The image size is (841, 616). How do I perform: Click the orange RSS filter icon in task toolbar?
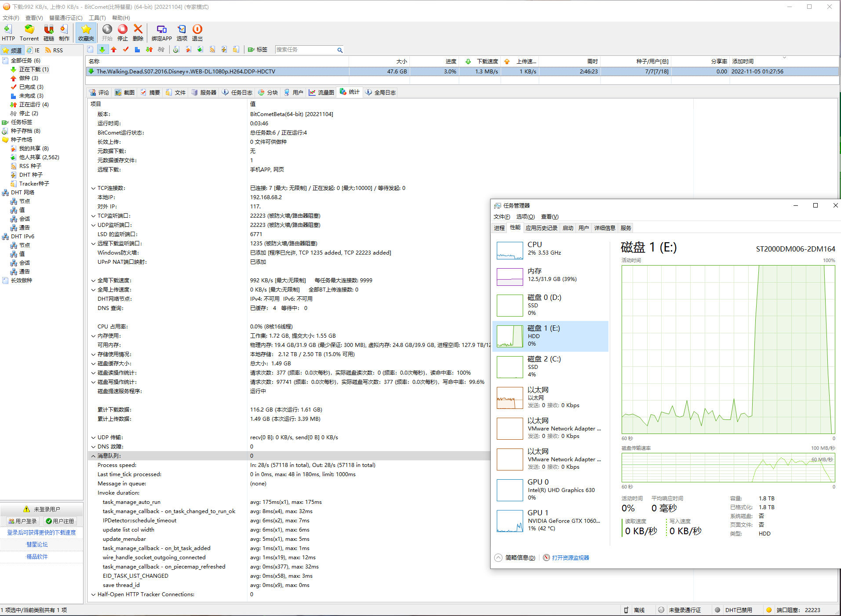point(212,50)
